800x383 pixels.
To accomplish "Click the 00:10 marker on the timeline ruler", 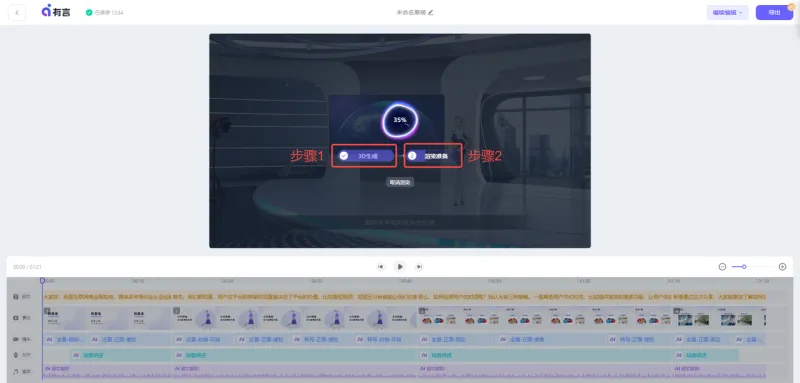I will tap(138, 281).
